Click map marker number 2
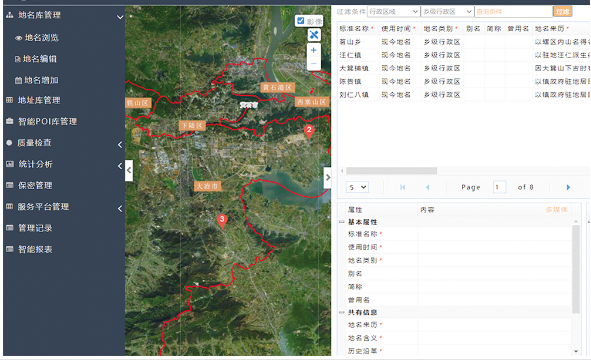The height and width of the screenshot is (360, 591). pos(309,131)
